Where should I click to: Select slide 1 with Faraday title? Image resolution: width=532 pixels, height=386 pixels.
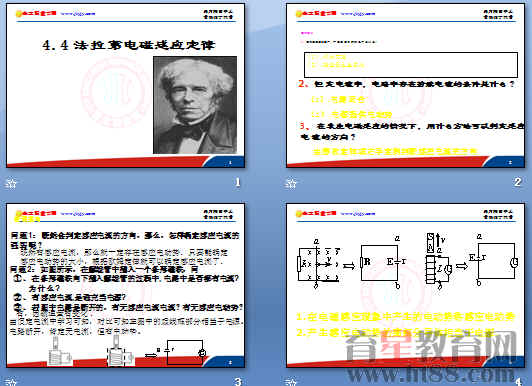(x=126, y=85)
